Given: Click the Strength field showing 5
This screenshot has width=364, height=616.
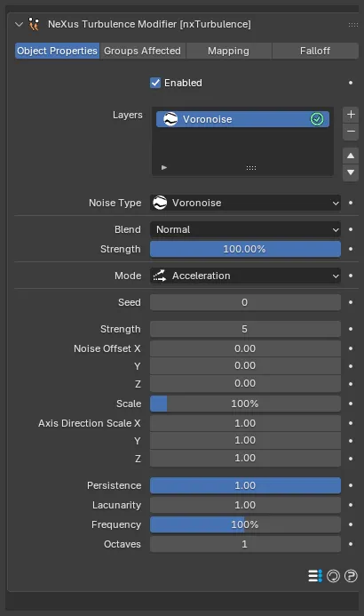Looking at the screenshot, I should pos(245,329).
